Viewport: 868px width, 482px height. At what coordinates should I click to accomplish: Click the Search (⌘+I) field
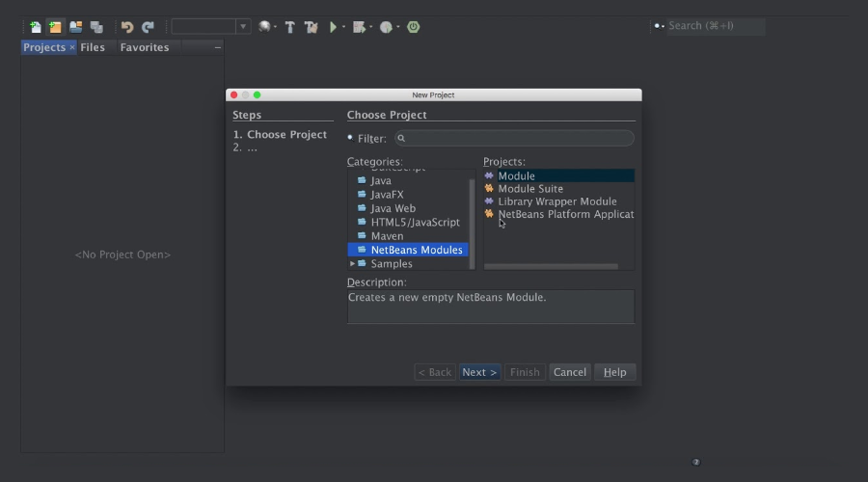point(716,25)
